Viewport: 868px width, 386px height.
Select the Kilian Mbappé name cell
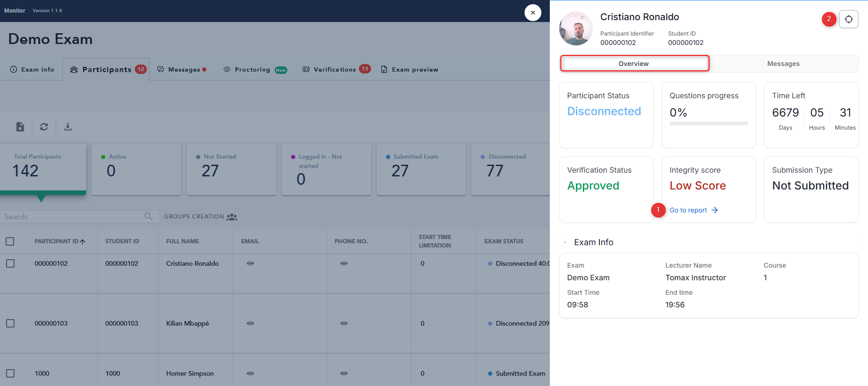tap(188, 323)
